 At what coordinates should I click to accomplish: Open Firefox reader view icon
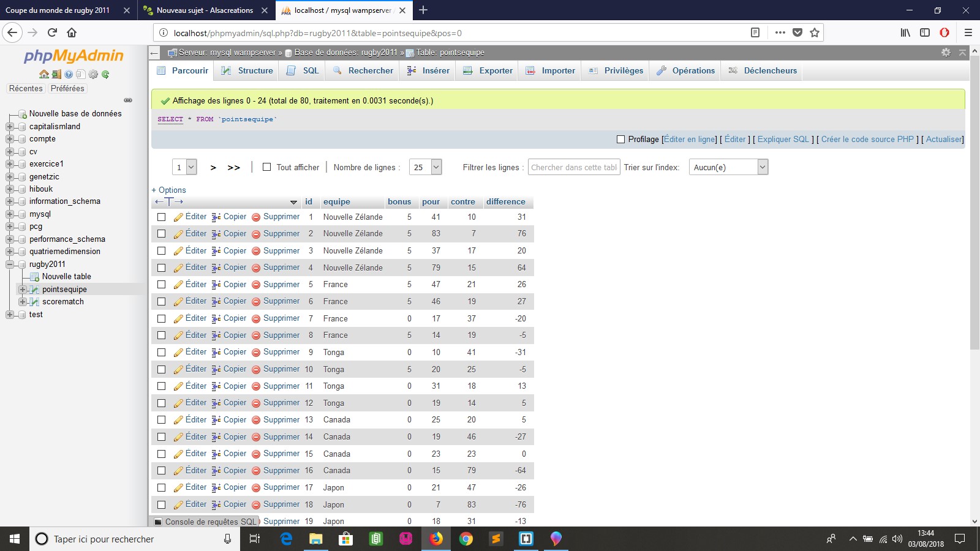point(755,32)
